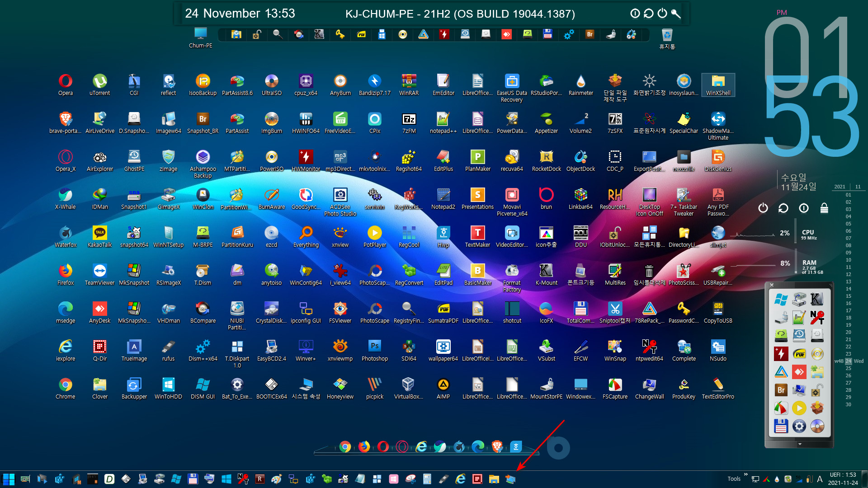Launch the AnyDesk shortcut
This screenshot has height=488, width=868.
99,313
